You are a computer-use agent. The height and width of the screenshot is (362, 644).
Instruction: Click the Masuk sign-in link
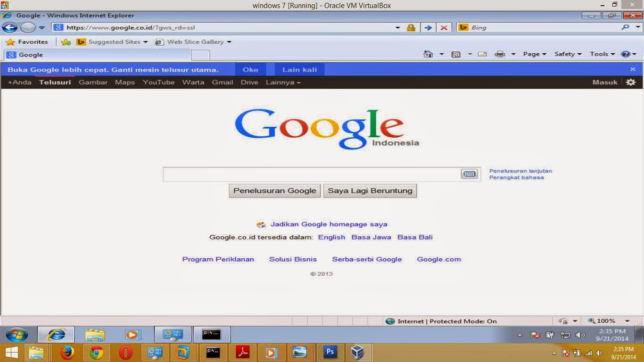coord(605,82)
